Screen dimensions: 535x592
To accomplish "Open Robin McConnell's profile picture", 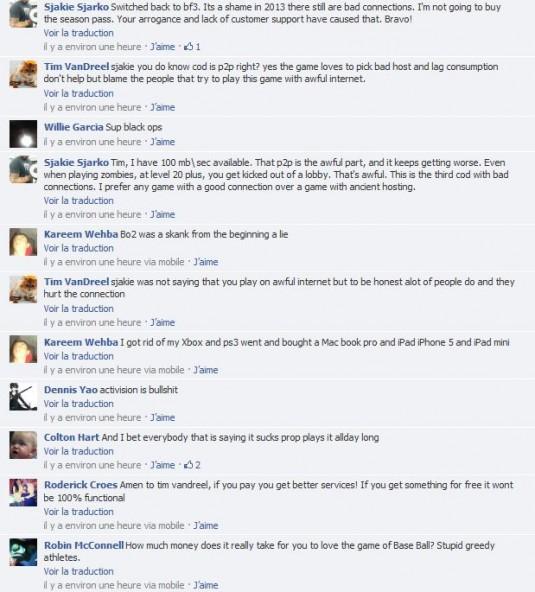I will [x=23, y=552].
